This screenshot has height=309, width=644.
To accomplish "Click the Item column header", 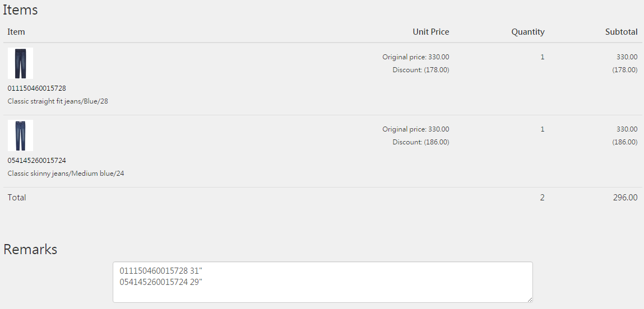I will 16,32.
